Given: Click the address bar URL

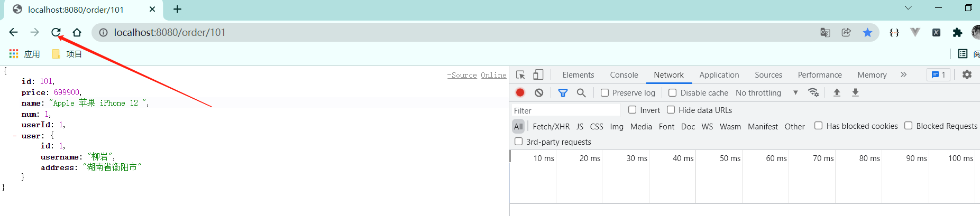Looking at the screenshot, I should click(x=170, y=33).
